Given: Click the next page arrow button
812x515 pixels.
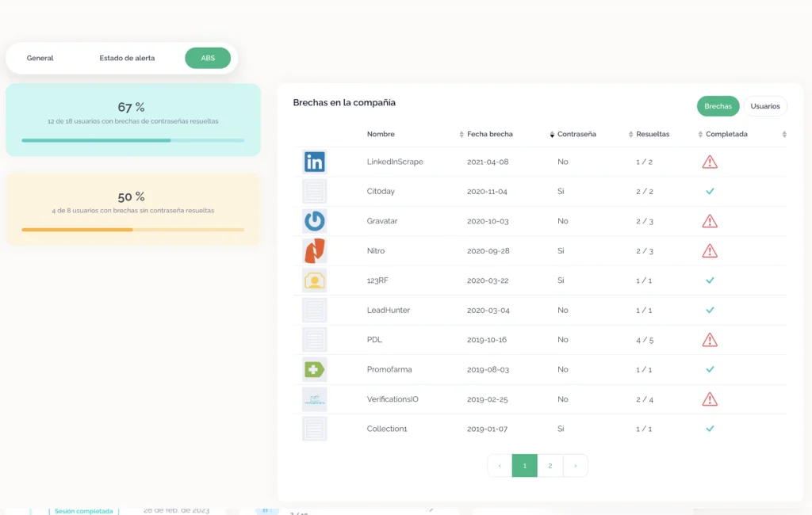Looking at the screenshot, I should pyautogui.click(x=576, y=466).
